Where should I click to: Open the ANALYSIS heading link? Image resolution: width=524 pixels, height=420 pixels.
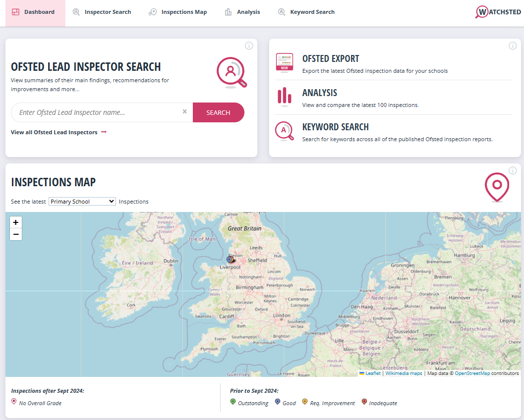click(319, 93)
